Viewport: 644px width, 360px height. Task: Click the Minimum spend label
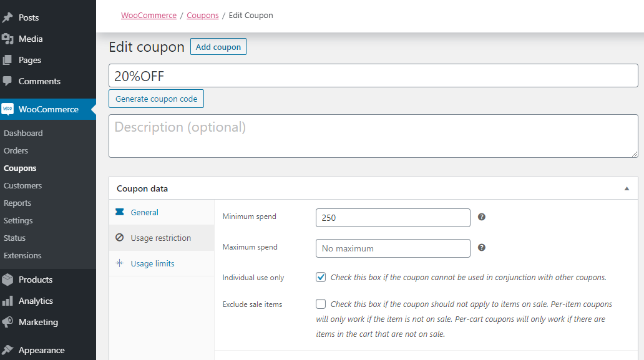250,216
